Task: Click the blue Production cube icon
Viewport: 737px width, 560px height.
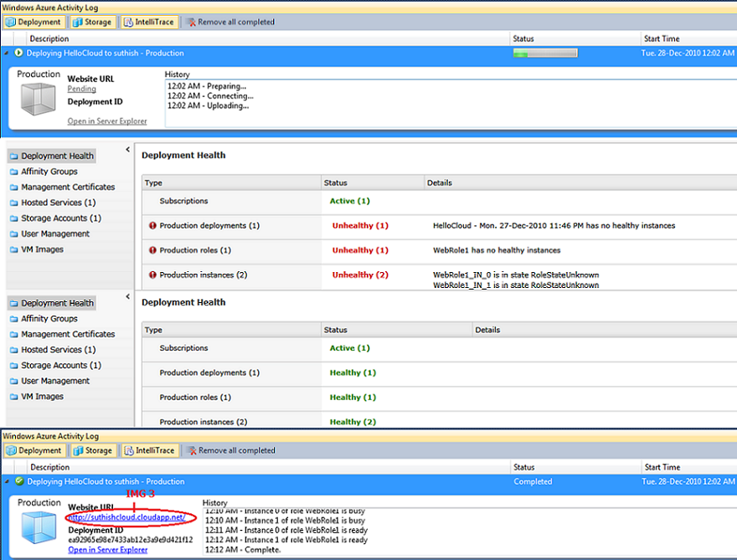Action: (x=39, y=527)
